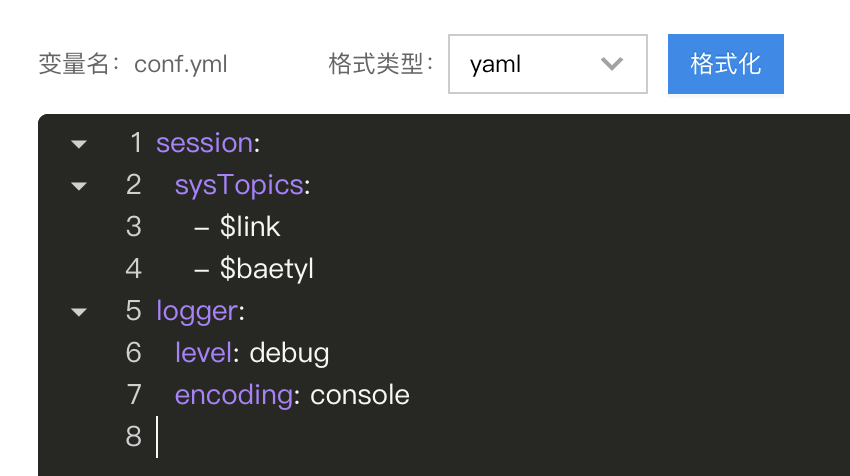Click the conf.yml variable name
850x476 pixels.
coord(181,65)
